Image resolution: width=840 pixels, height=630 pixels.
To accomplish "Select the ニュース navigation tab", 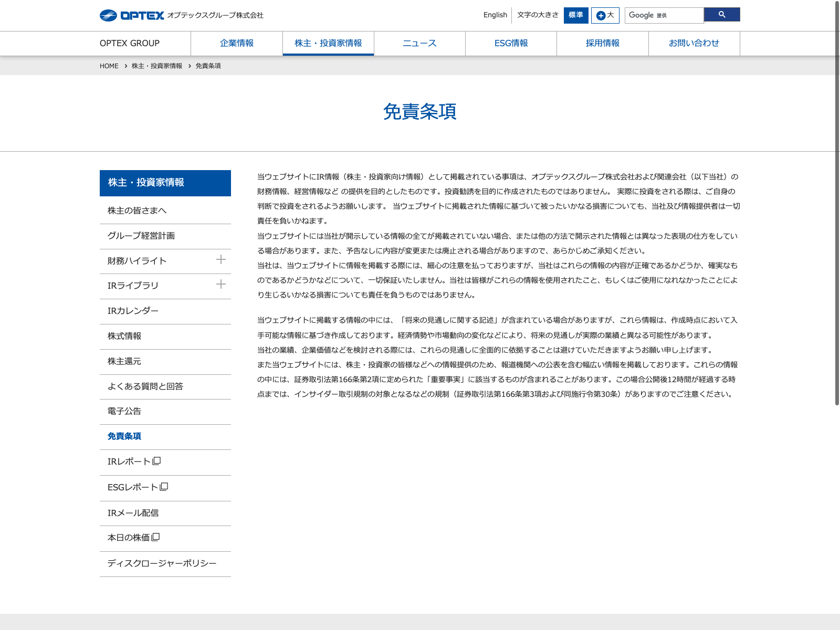I will (x=419, y=44).
